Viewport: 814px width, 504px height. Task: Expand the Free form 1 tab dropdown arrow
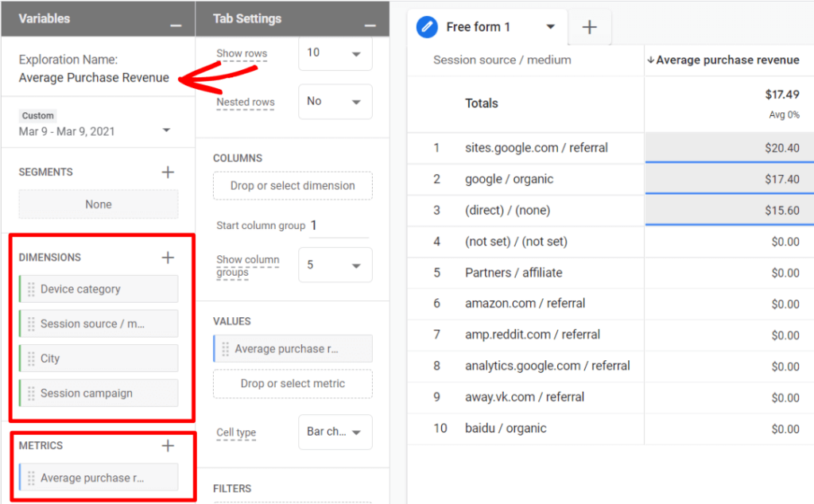551,26
